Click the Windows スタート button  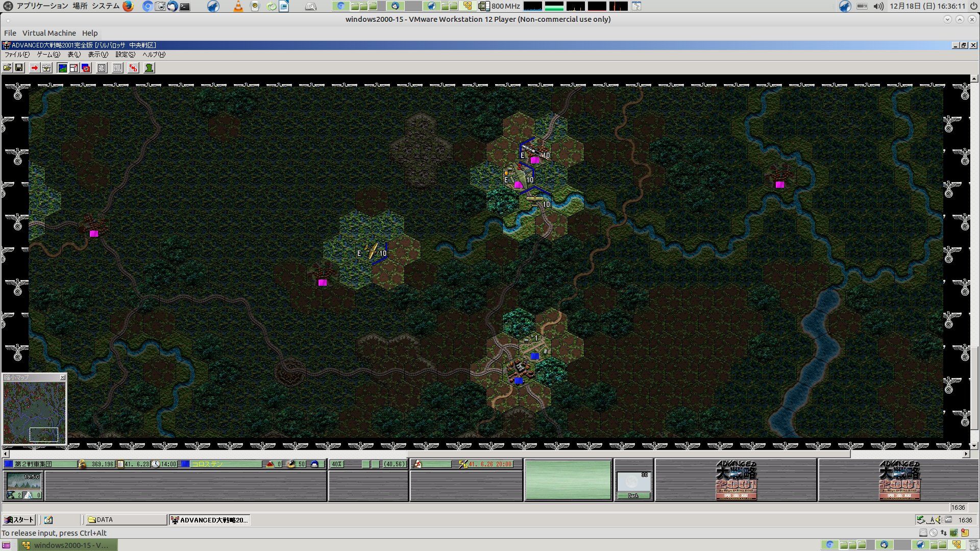[19, 520]
